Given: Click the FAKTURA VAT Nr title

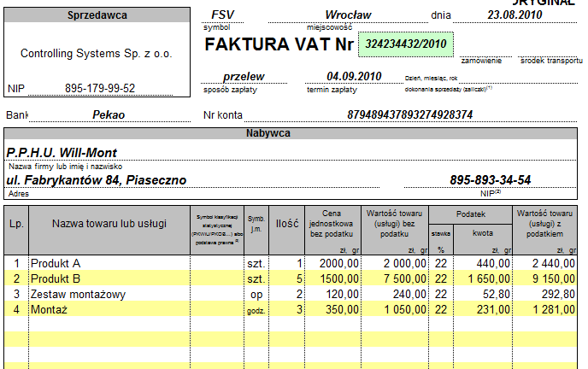Looking at the screenshot, I should (279, 44).
